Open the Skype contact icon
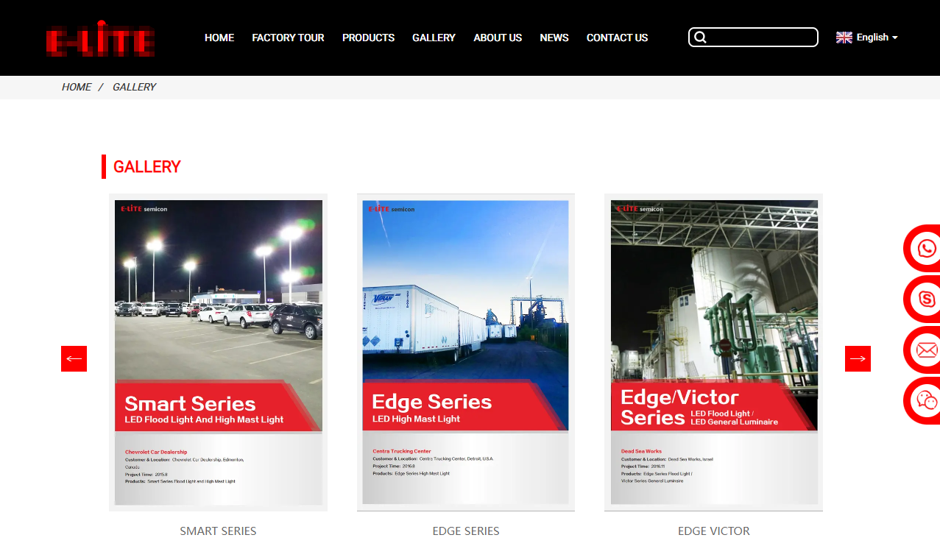 tap(926, 300)
